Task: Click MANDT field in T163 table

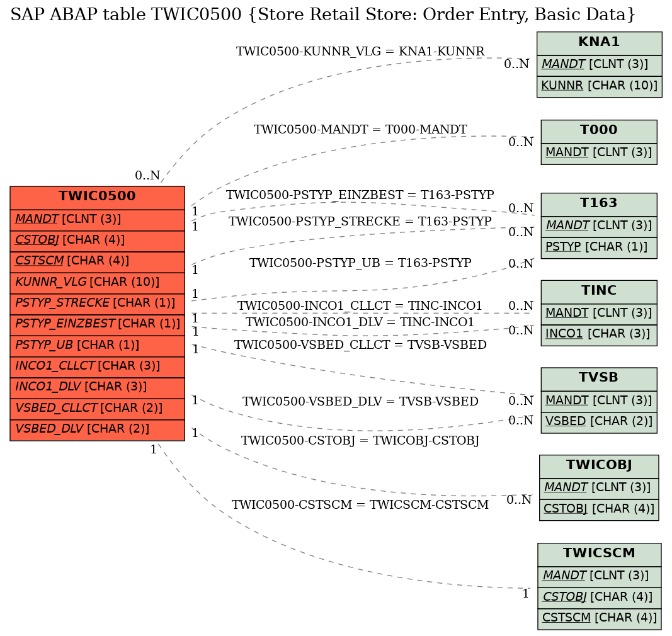Action: tap(599, 226)
